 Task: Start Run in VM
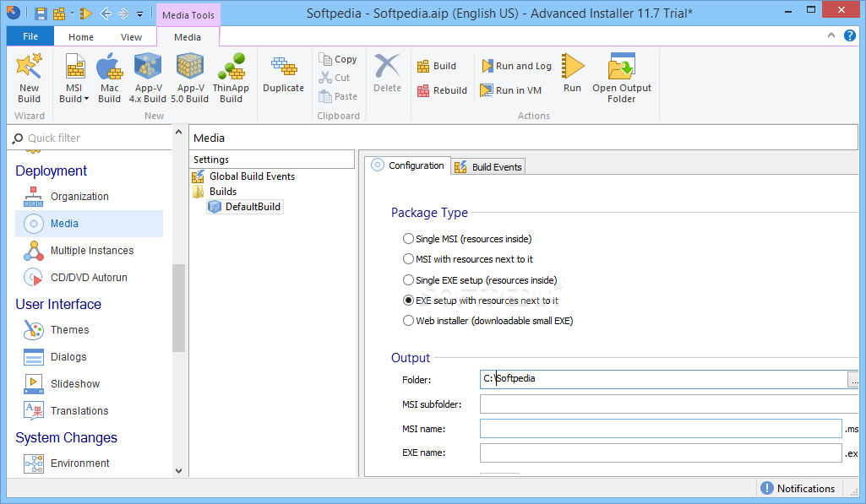[511, 90]
